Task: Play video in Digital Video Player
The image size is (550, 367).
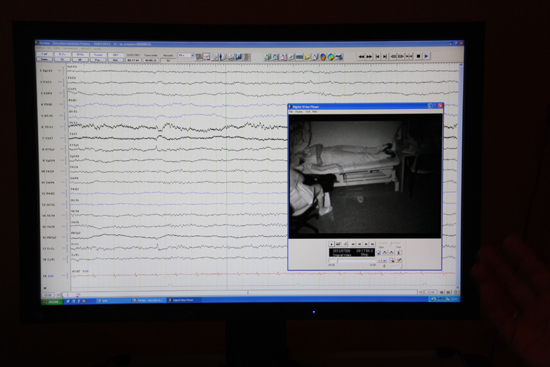Action: click(331, 244)
